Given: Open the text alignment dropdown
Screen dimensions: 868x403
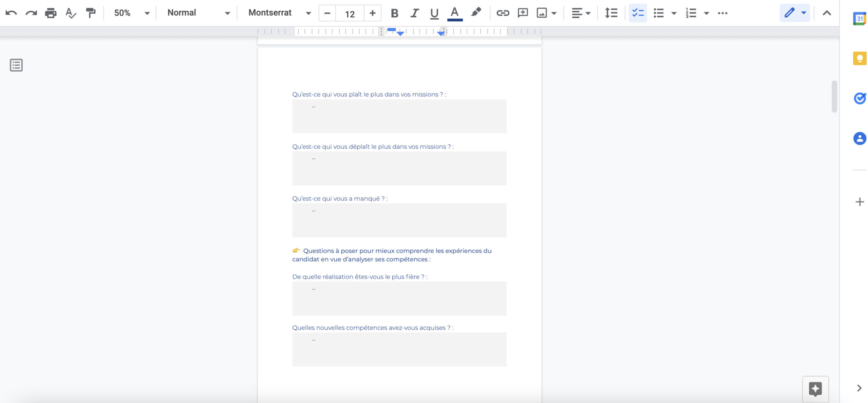Looking at the screenshot, I should pyautogui.click(x=581, y=13).
